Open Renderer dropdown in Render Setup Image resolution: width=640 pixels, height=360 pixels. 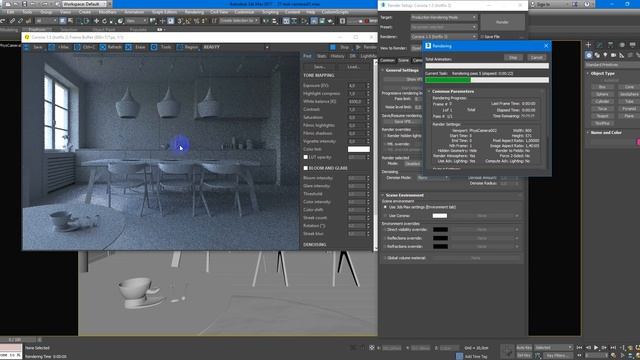click(444, 37)
